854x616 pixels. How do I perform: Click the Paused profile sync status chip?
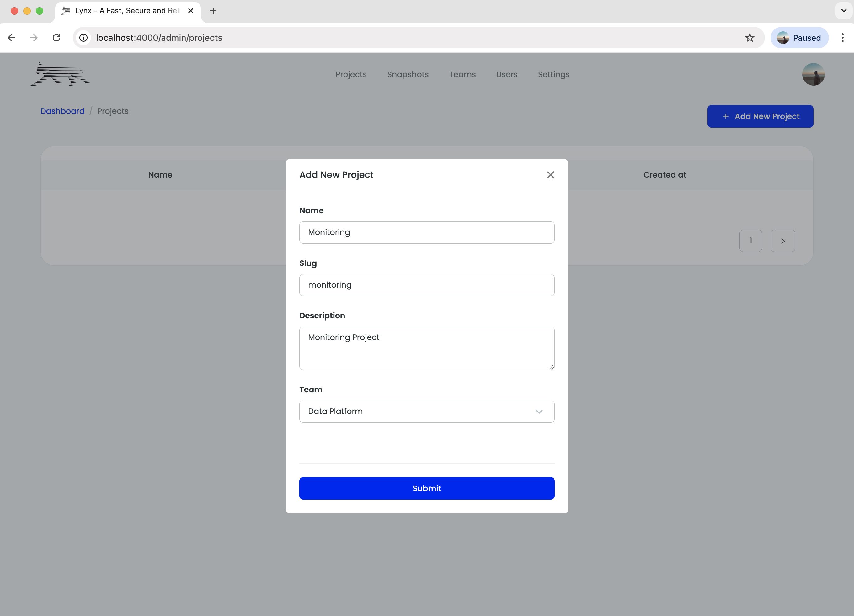[799, 38]
